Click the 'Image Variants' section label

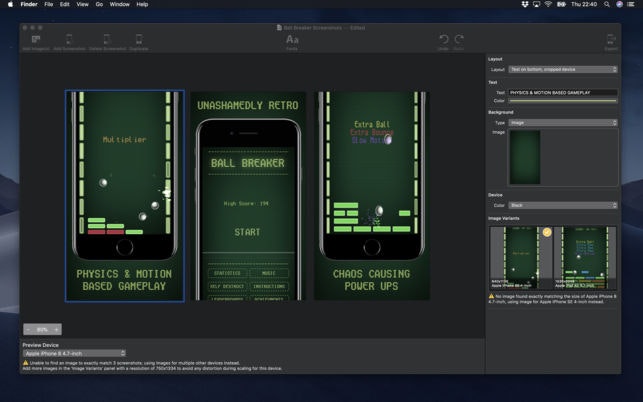pyautogui.click(x=504, y=218)
